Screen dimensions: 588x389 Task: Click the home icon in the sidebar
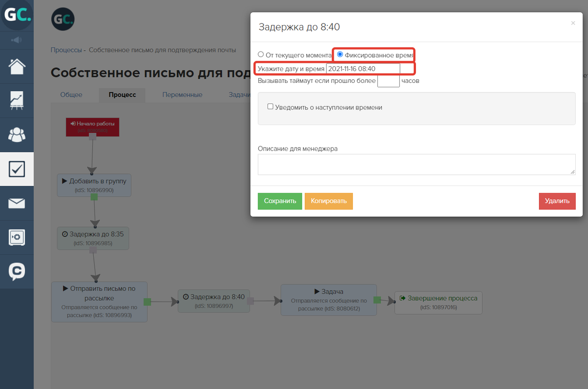click(17, 67)
